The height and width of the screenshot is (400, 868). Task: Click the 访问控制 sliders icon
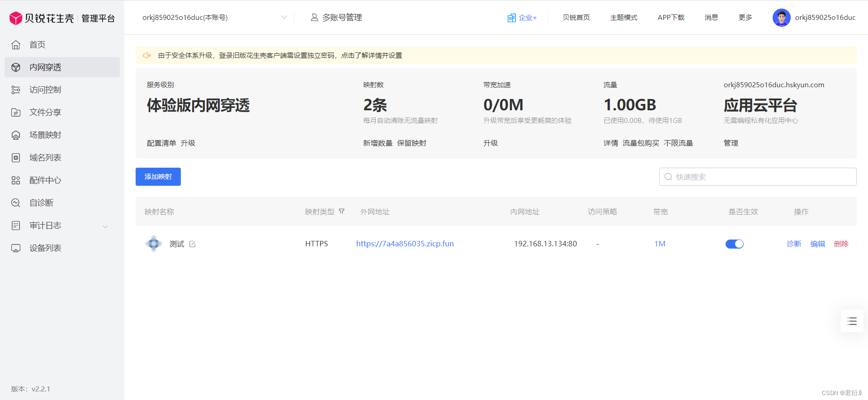coord(16,90)
